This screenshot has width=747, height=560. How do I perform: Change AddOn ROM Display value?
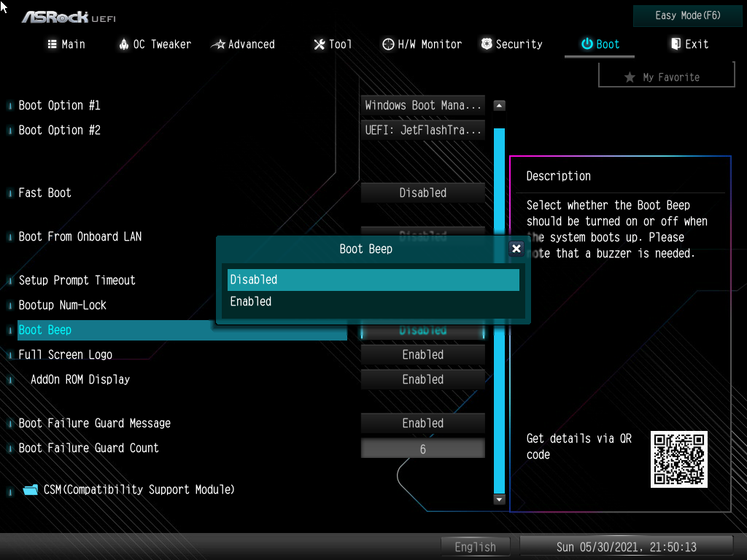[x=422, y=379]
